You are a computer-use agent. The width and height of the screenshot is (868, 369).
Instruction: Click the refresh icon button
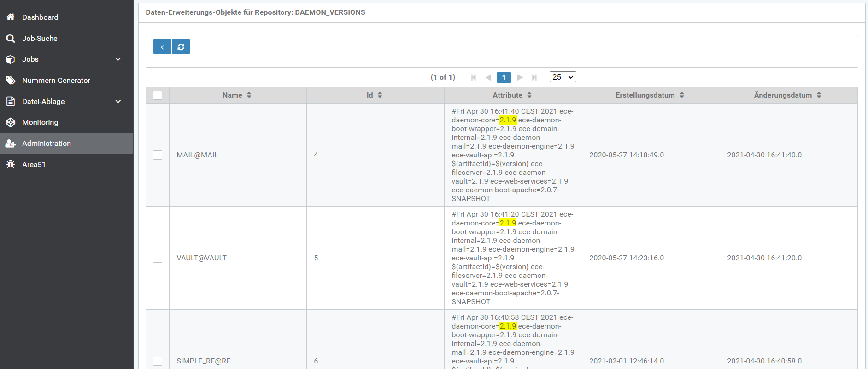coord(181,47)
